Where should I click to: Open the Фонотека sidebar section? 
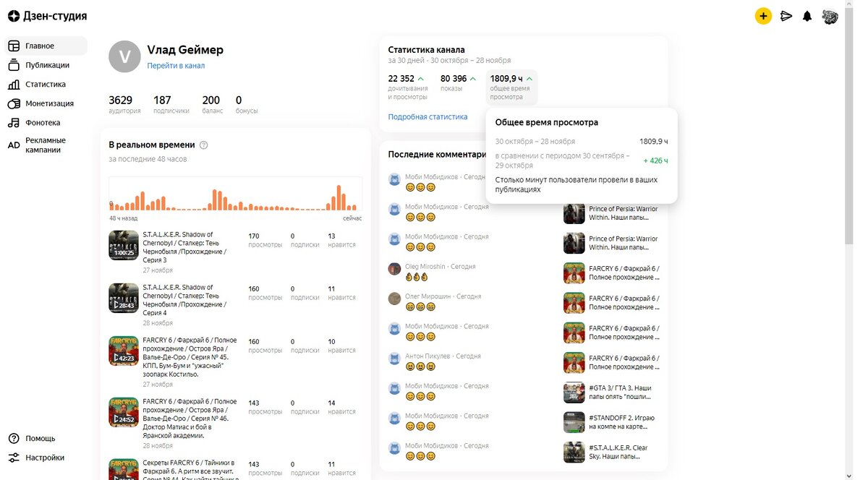coord(46,123)
